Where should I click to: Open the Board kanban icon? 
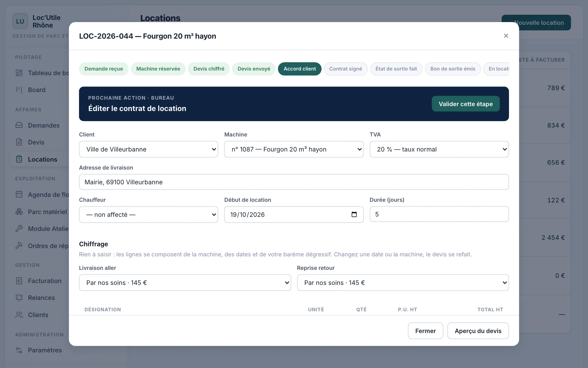[19, 90]
